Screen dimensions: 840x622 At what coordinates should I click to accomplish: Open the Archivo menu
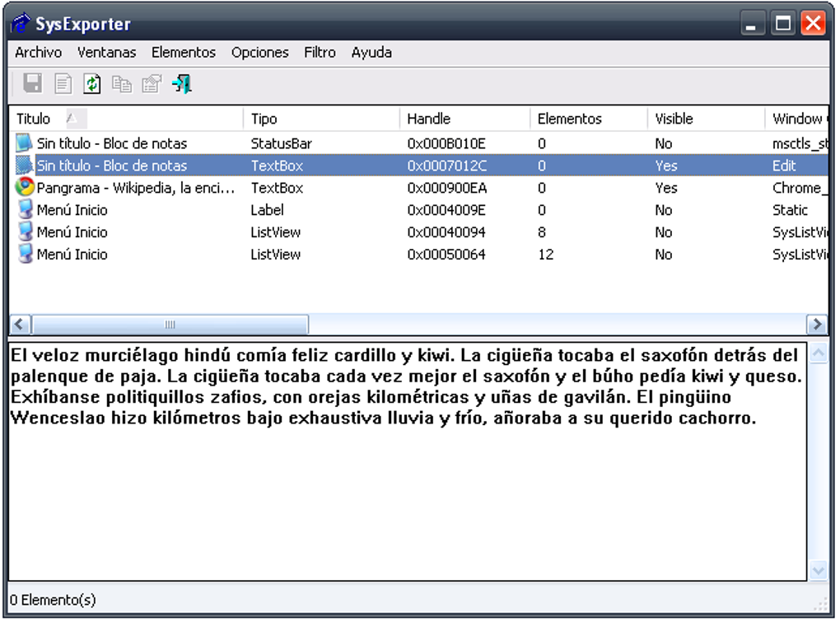(x=40, y=52)
